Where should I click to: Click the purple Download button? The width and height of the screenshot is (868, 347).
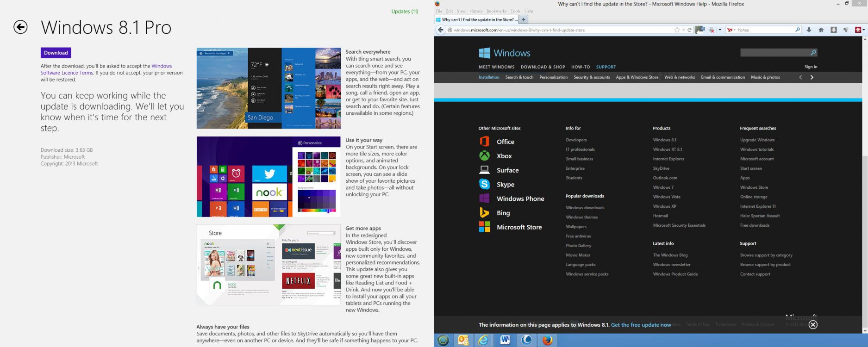(x=56, y=53)
